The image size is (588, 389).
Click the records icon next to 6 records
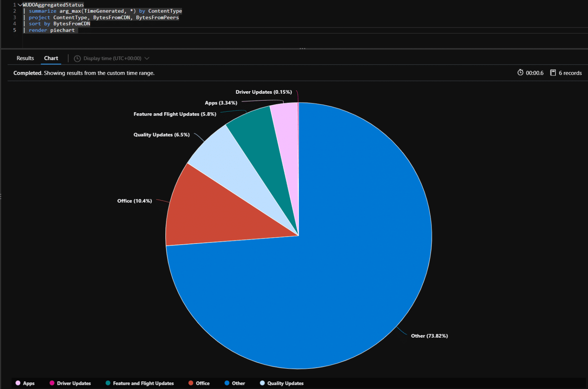(x=553, y=72)
